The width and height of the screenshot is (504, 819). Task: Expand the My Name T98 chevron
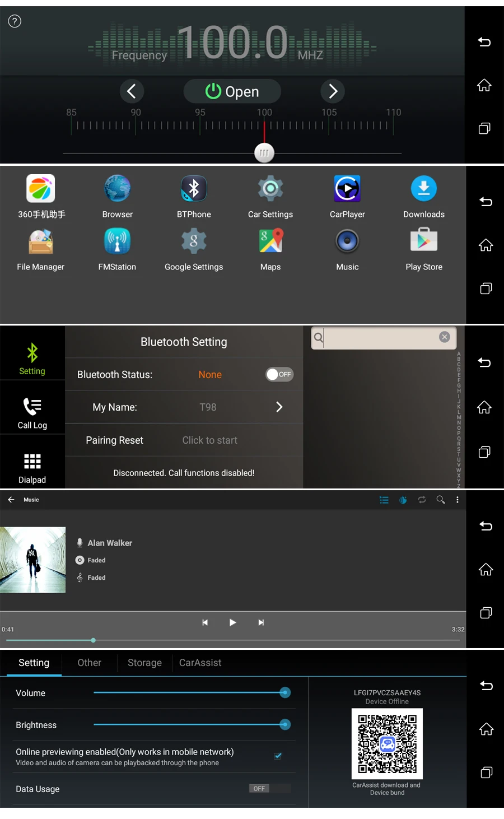click(279, 407)
